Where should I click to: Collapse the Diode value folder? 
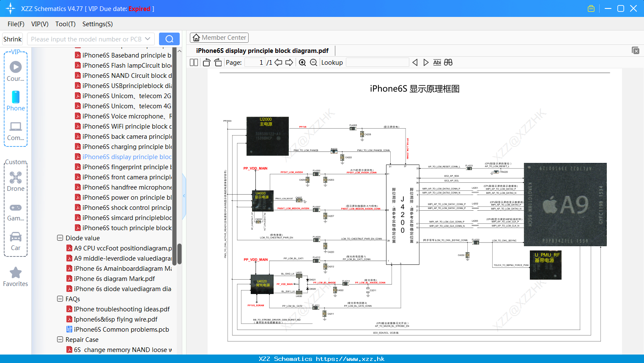60,238
